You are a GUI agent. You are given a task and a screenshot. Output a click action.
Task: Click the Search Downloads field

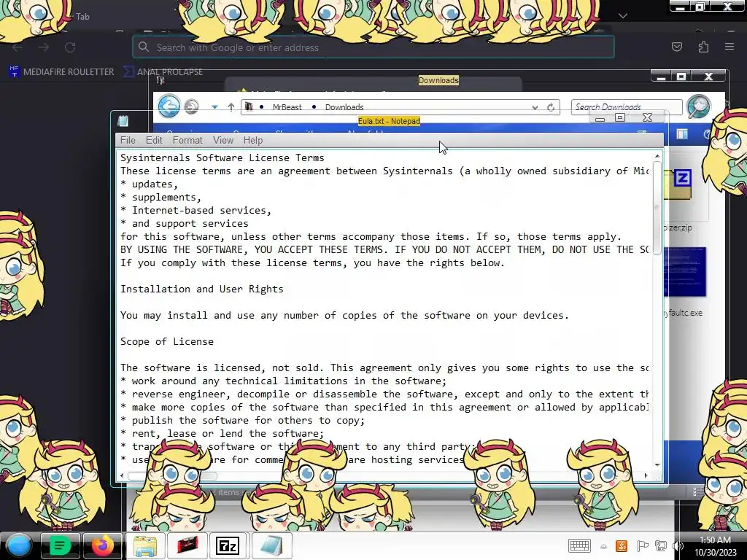tap(627, 107)
